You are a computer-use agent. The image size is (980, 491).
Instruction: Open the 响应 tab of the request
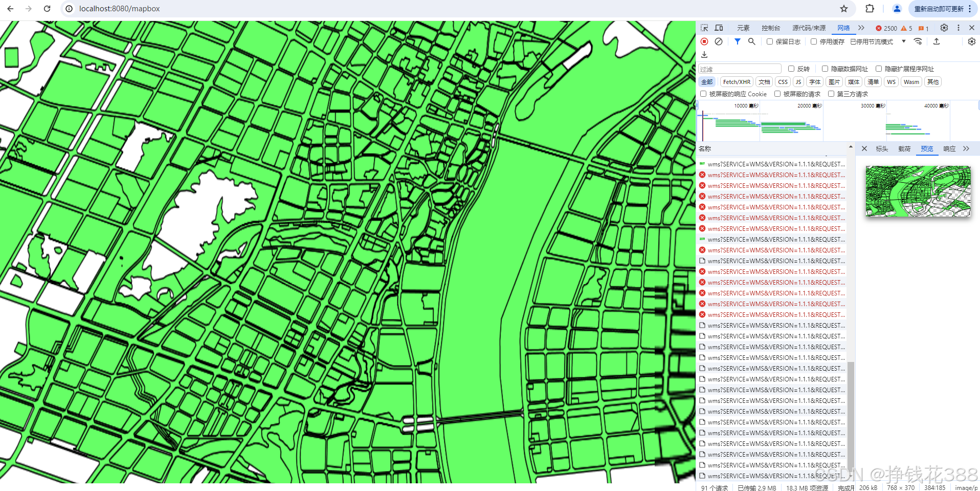point(949,148)
